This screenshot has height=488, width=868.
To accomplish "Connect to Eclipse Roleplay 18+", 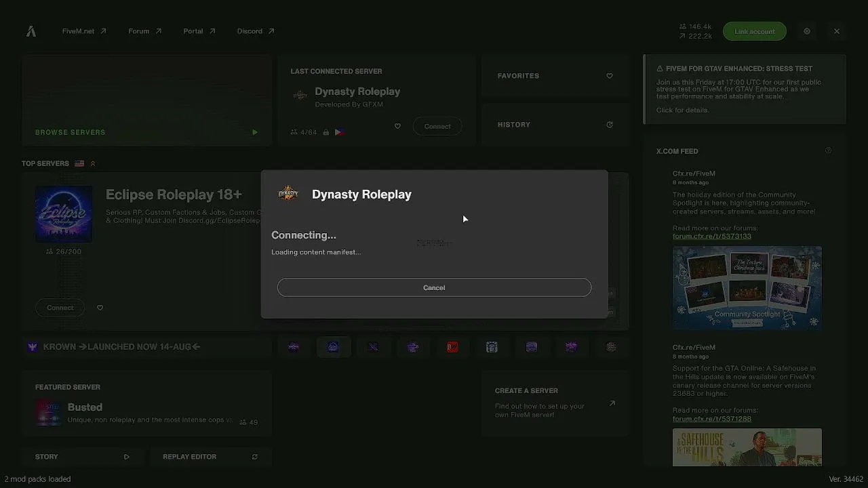I will 60,308.
